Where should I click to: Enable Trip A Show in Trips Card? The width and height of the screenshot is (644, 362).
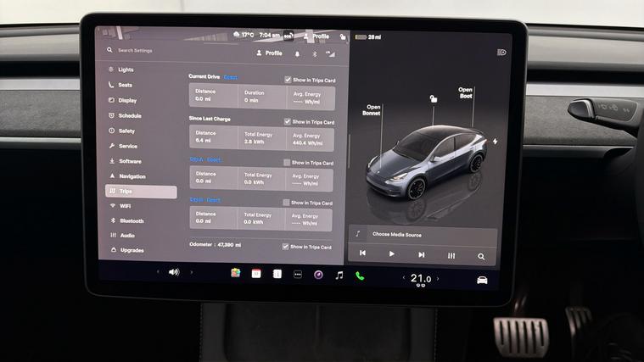coord(288,162)
